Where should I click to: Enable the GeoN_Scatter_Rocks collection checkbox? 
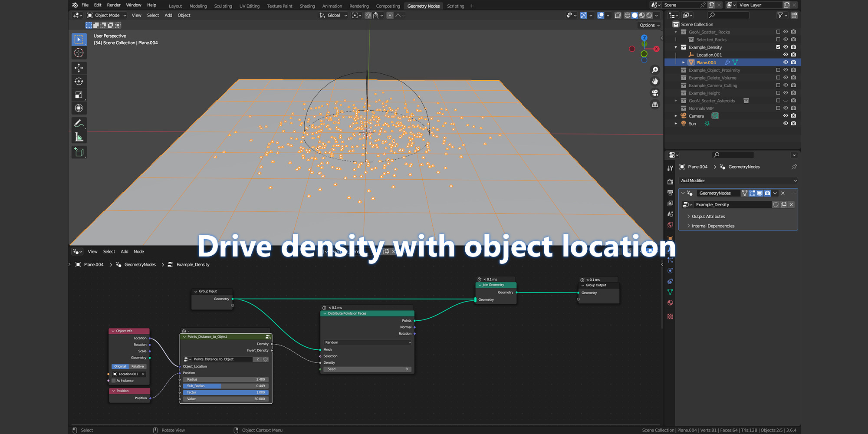(778, 32)
